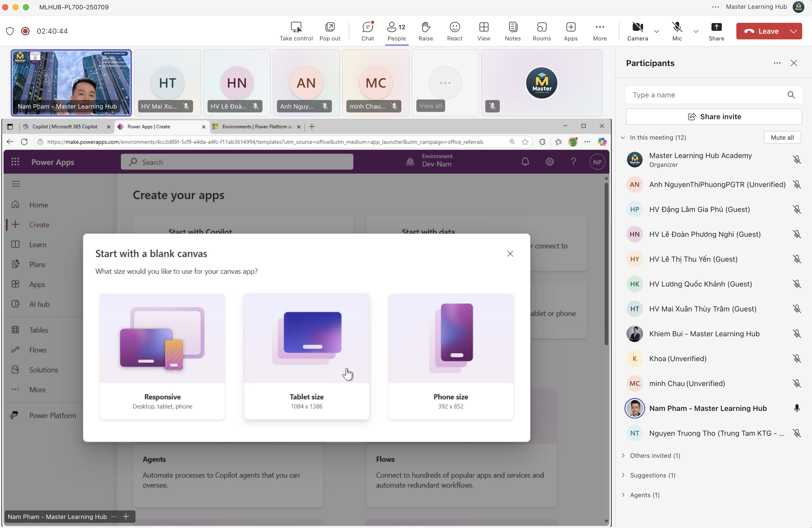Open Home in Power Apps sidebar

click(39, 205)
